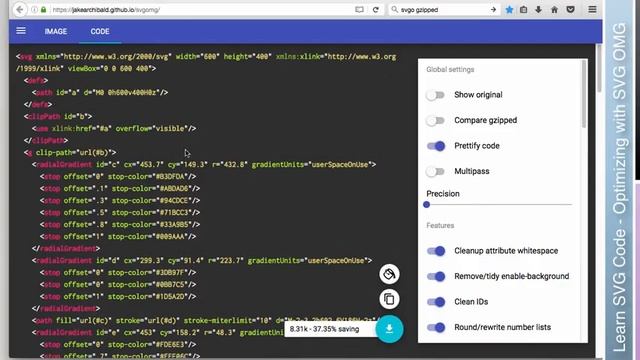Bookmark page with star icon
Image resolution: width=640 pixels, height=360 pixels.
click(509, 9)
